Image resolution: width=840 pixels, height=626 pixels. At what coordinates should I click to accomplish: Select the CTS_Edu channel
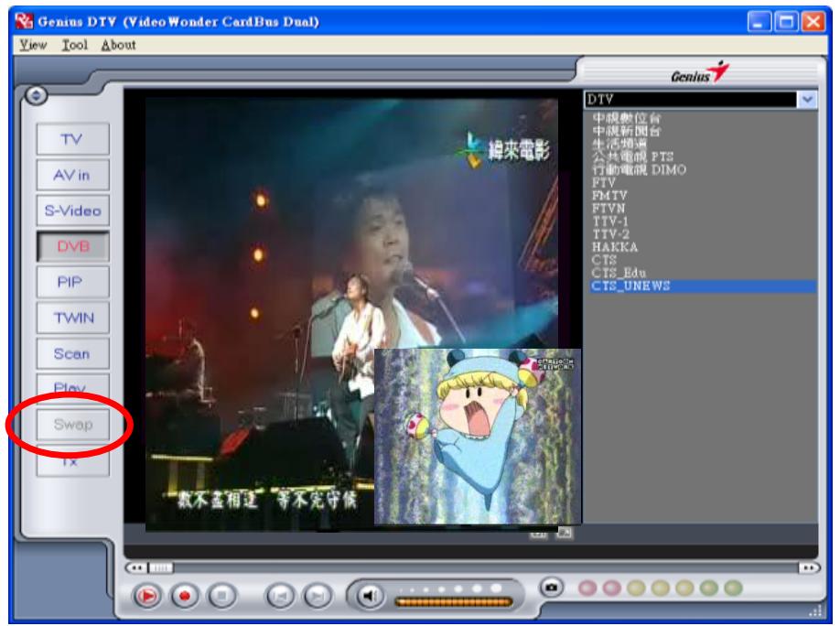(619, 273)
